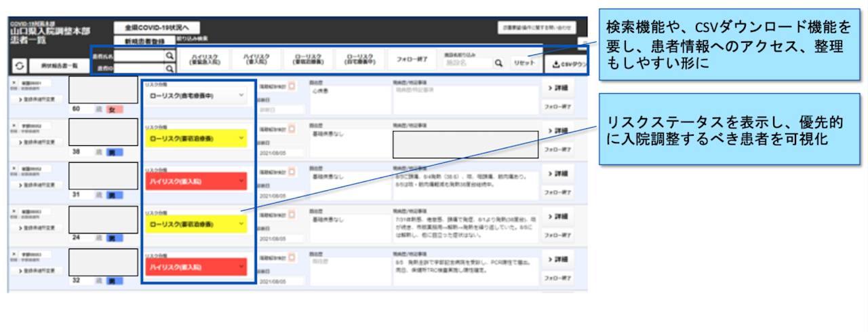The image size is (868, 332).
Task: Open the 病状報告者一覧 list
Action: pos(58,65)
